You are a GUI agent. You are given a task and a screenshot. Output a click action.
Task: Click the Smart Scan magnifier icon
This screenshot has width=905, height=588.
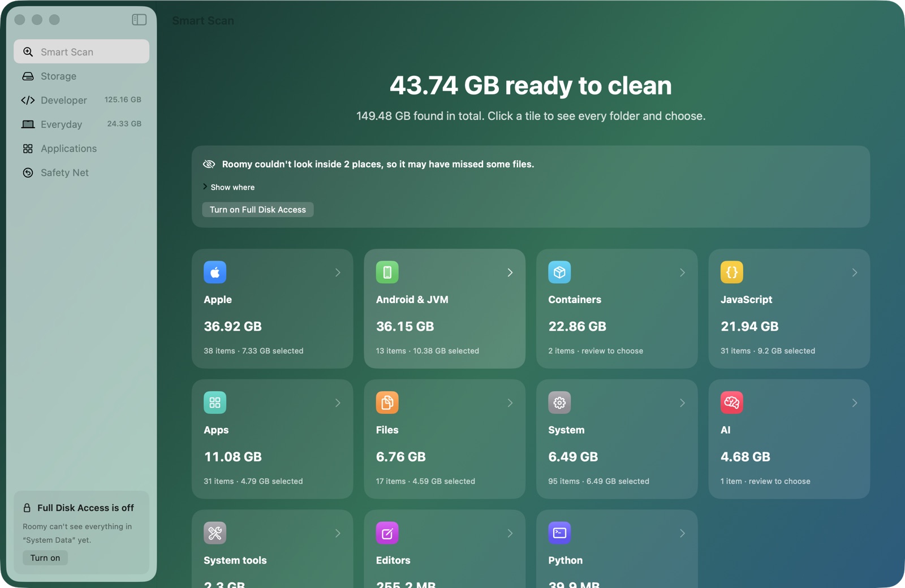pos(28,52)
